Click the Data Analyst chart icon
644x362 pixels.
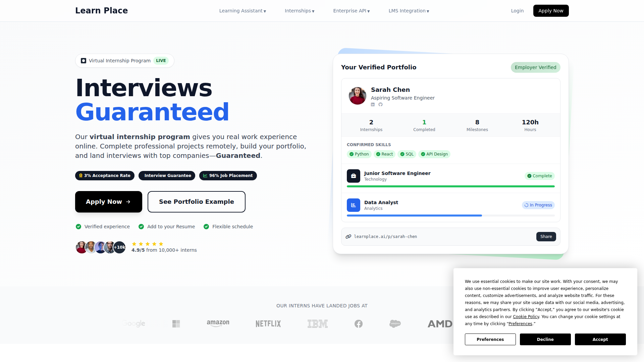354,205
